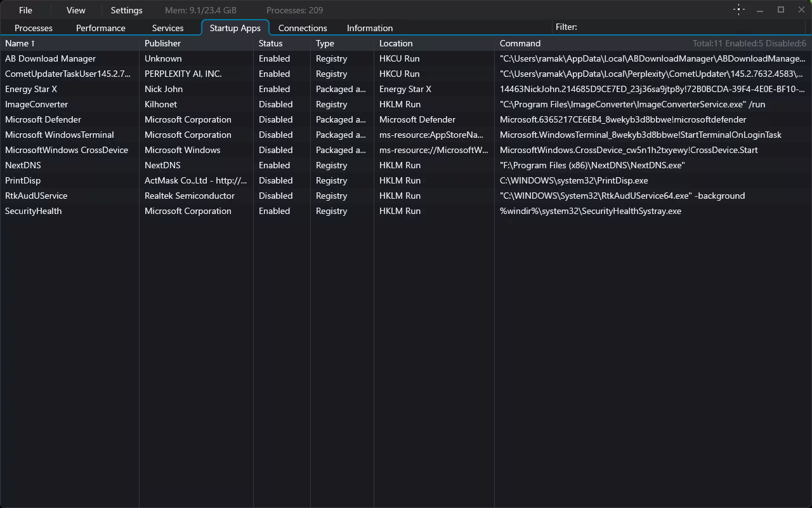Viewport: 812px width, 508px height.
Task: Select the Startup Apps tab
Action: pyautogui.click(x=235, y=28)
